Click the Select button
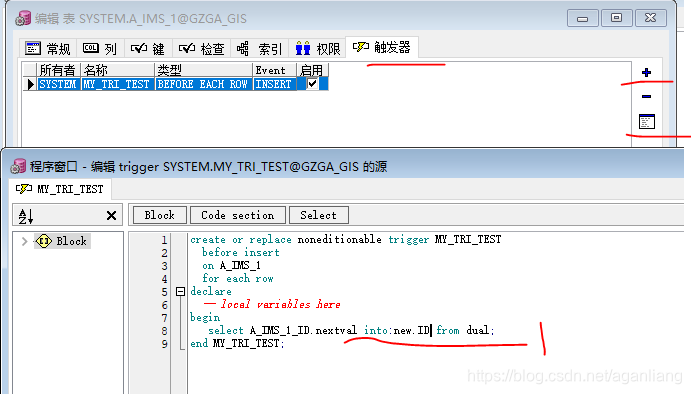The width and height of the screenshot is (691, 394). coord(319,215)
